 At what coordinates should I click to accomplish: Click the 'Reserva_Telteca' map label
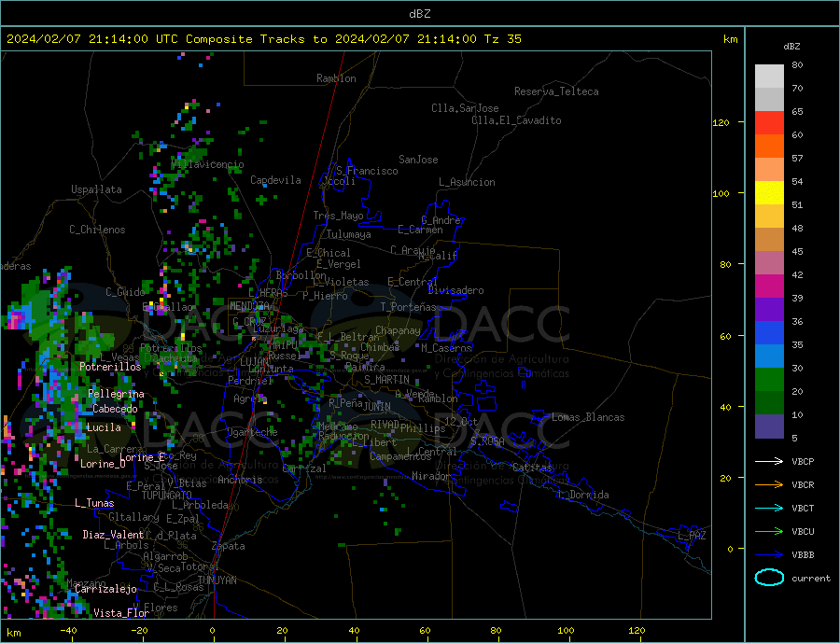coord(556,91)
